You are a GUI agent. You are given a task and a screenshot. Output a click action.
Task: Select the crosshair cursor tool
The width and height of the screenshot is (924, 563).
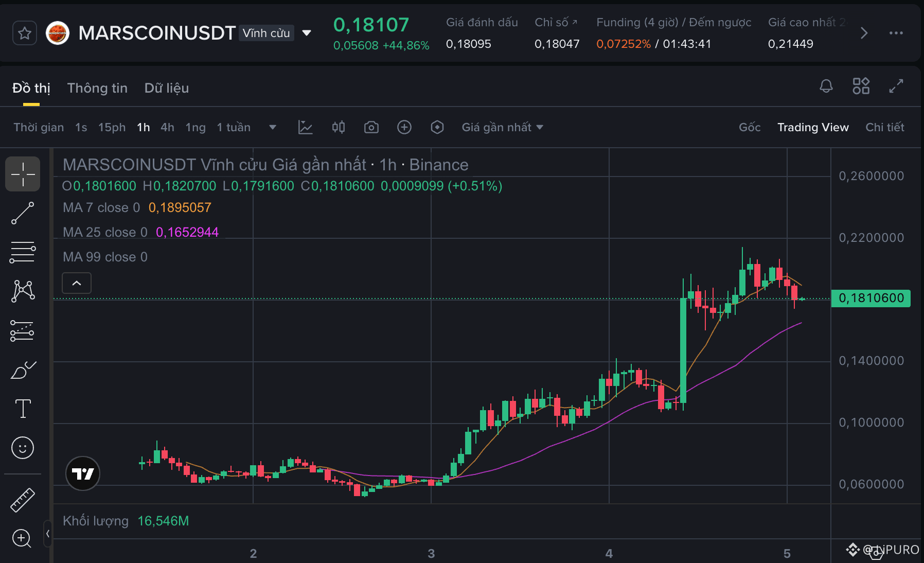tap(23, 174)
